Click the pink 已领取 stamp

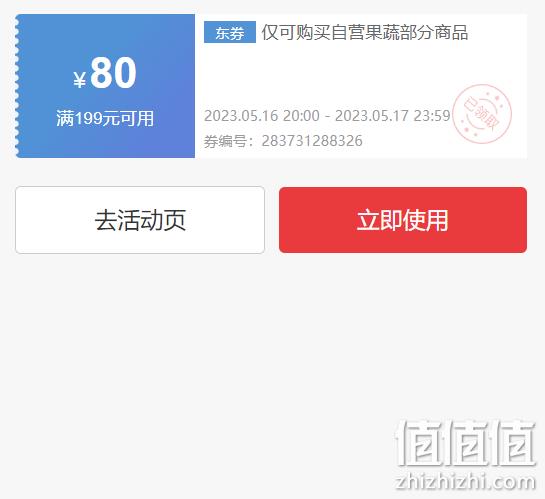coord(482,114)
